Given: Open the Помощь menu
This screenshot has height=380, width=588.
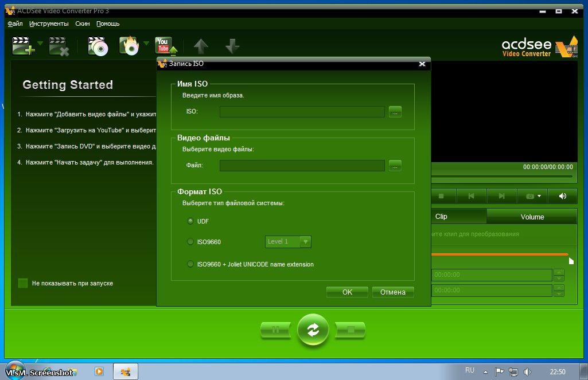Looking at the screenshot, I should 108,23.
